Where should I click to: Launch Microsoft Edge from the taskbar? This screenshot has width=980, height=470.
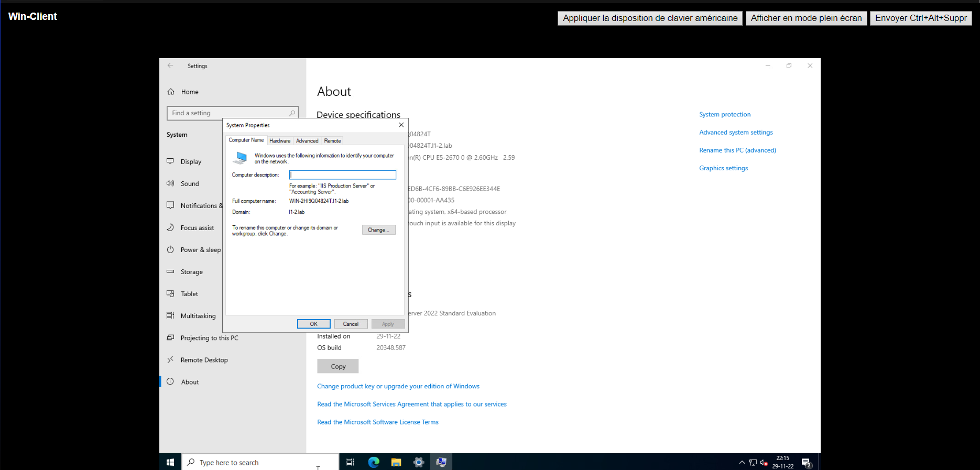[x=374, y=462]
